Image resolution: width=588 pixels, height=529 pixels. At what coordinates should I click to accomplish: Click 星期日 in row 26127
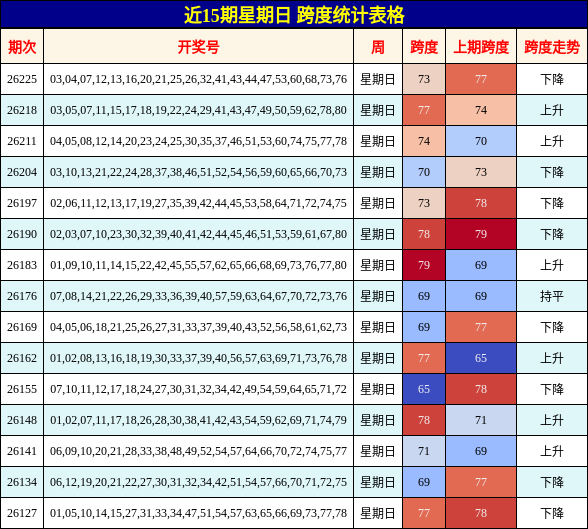click(x=378, y=513)
